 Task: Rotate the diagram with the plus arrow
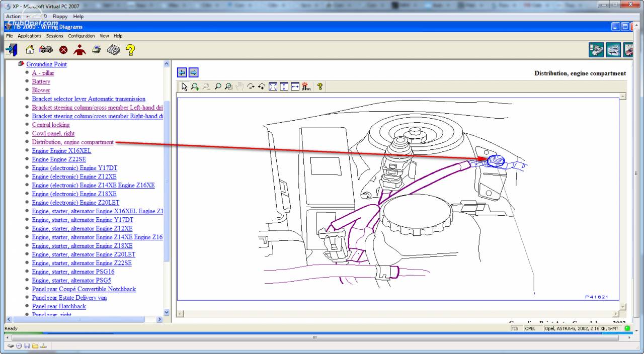(262, 86)
